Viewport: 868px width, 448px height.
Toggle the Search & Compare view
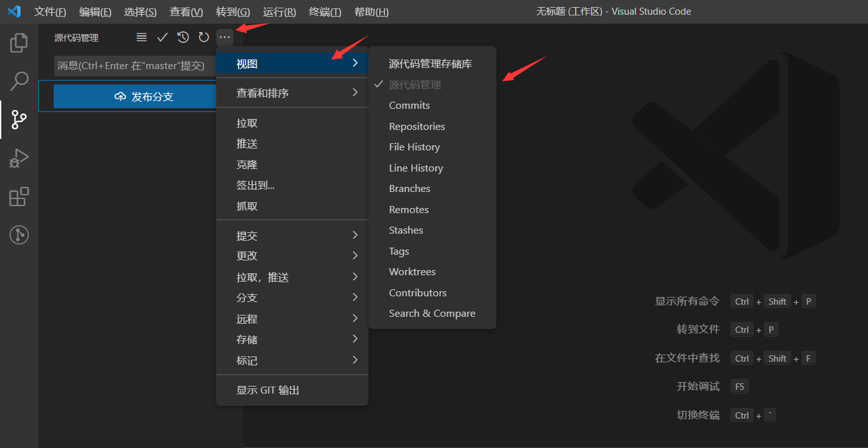[x=432, y=313]
